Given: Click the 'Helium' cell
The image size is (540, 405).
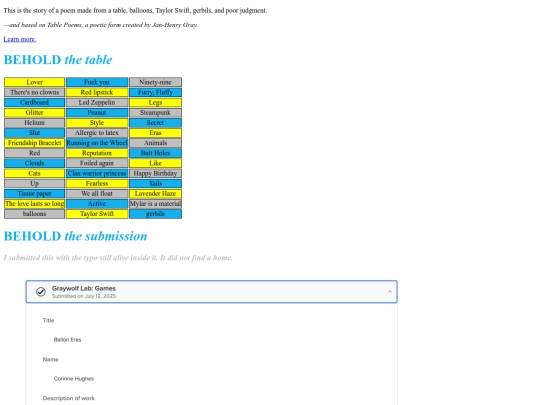Looking at the screenshot, I should pos(34,123).
